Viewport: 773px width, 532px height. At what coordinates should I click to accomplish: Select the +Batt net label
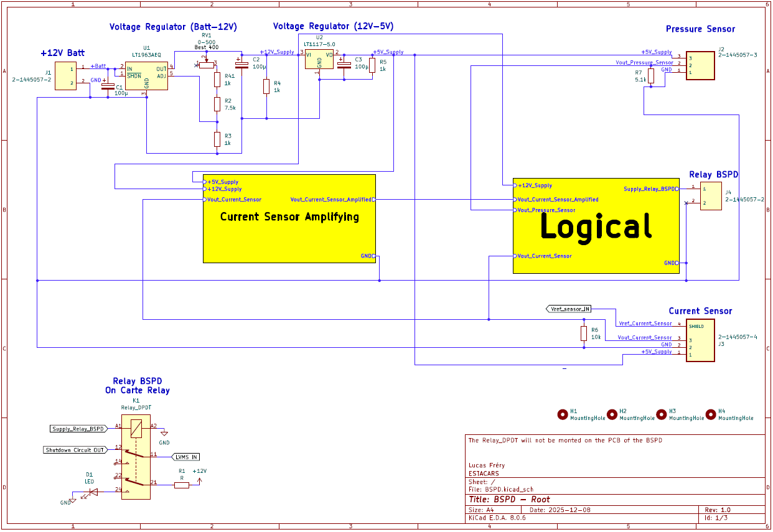[98, 66]
